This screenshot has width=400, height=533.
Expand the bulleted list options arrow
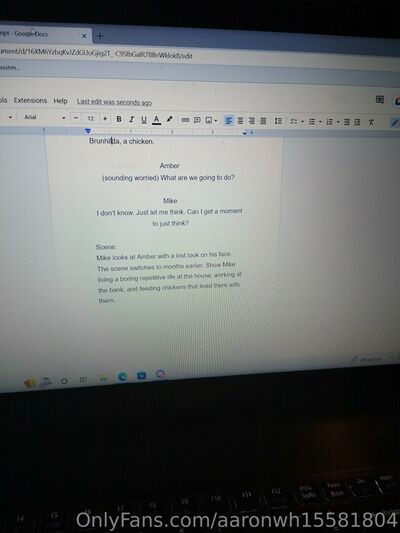click(x=320, y=122)
